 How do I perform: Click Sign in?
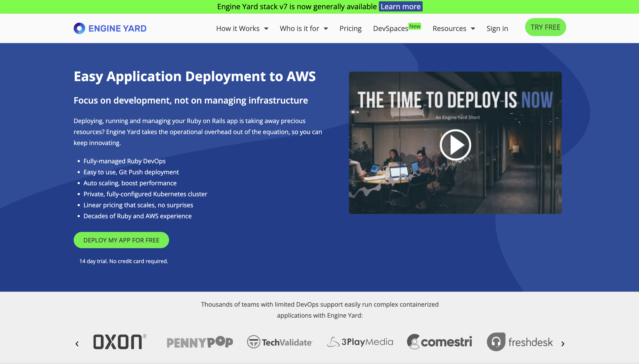(x=497, y=29)
